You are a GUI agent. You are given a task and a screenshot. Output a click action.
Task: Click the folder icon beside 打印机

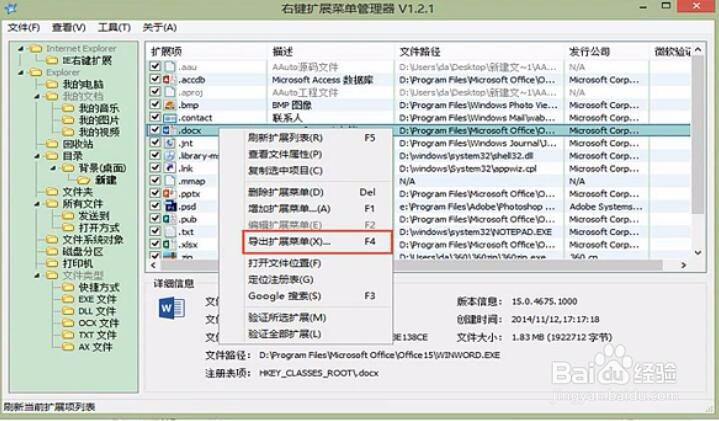52,263
